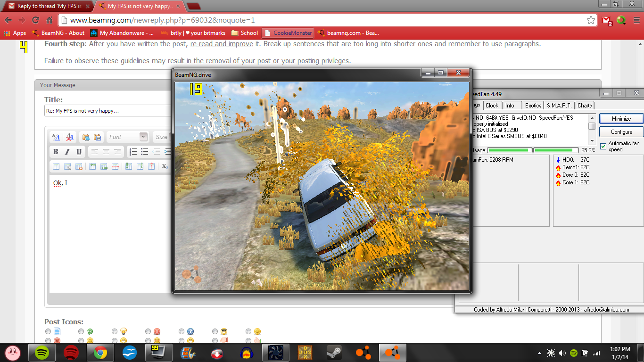The height and width of the screenshot is (362, 644).
Task: Select the green arrow post icon radio
Action: click(82, 332)
